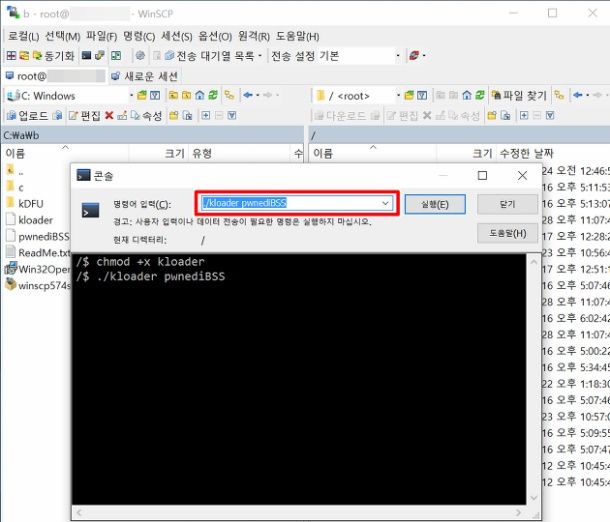The height and width of the screenshot is (522, 610).
Task: Open the 선택(M) menu
Action: (x=63, y=36)
